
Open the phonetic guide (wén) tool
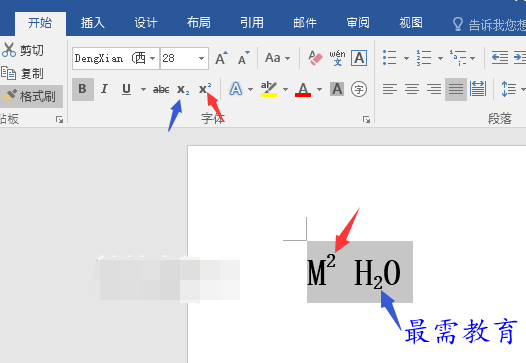pyautogui.click(x=337, y=58)
